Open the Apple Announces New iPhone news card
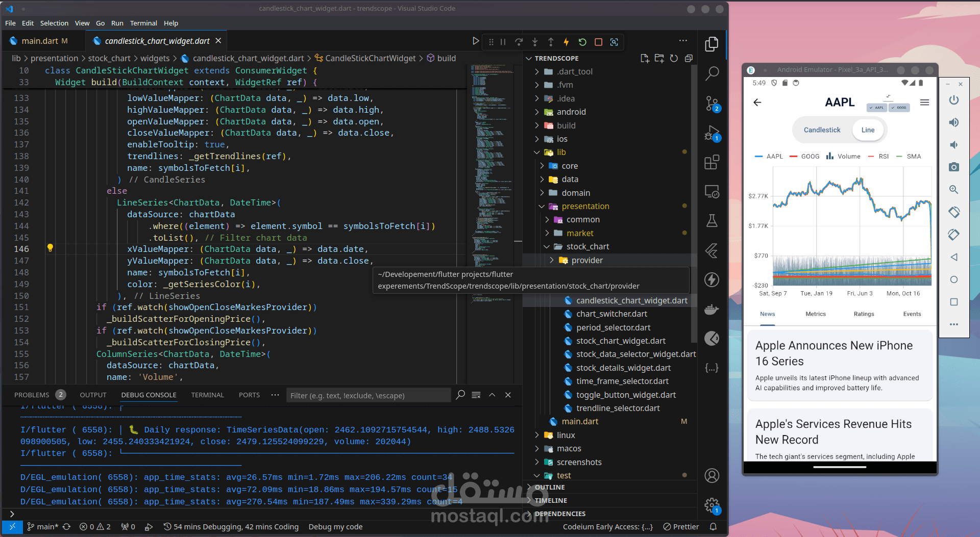The width and height of the screenshot is (980, 537). (840, 365)
